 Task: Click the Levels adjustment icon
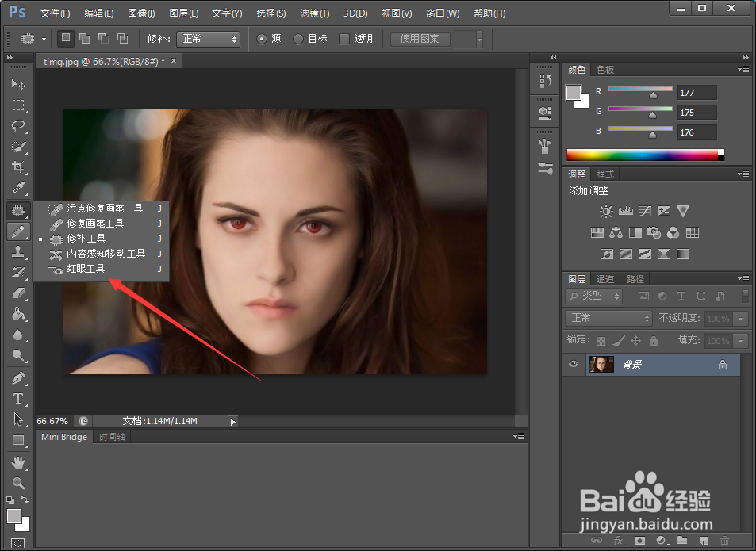click(x=625, y=211)
